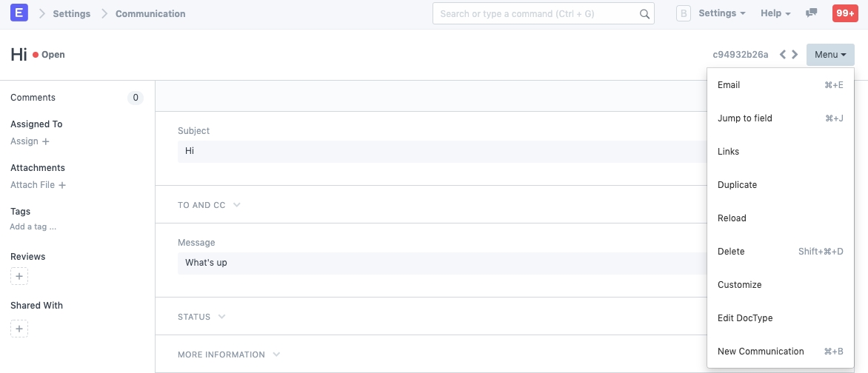Select Email from the dropdown menu
The height and width of the screenshot is (373, 868).
tap(729, 85)
